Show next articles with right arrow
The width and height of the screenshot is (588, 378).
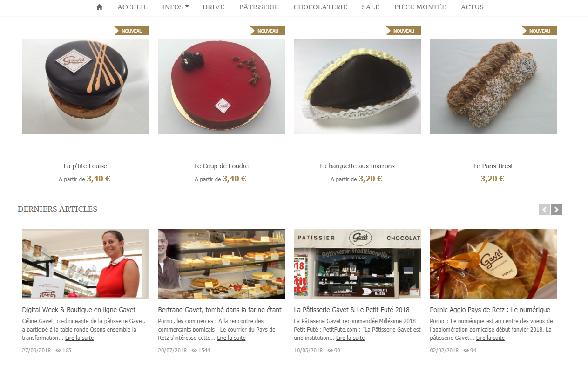pyautogui.click(x=557, y=209)
